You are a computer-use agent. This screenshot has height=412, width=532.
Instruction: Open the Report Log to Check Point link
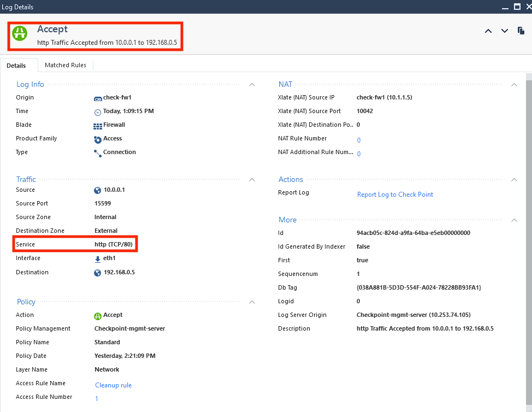(395, 195)
